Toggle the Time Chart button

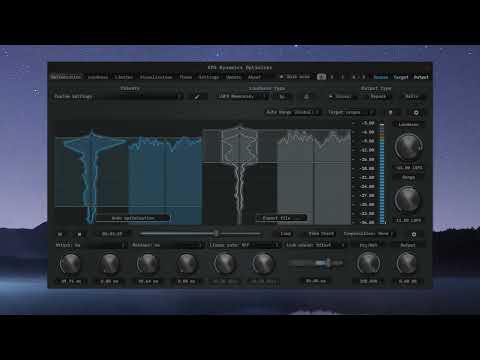pos(321,234)
